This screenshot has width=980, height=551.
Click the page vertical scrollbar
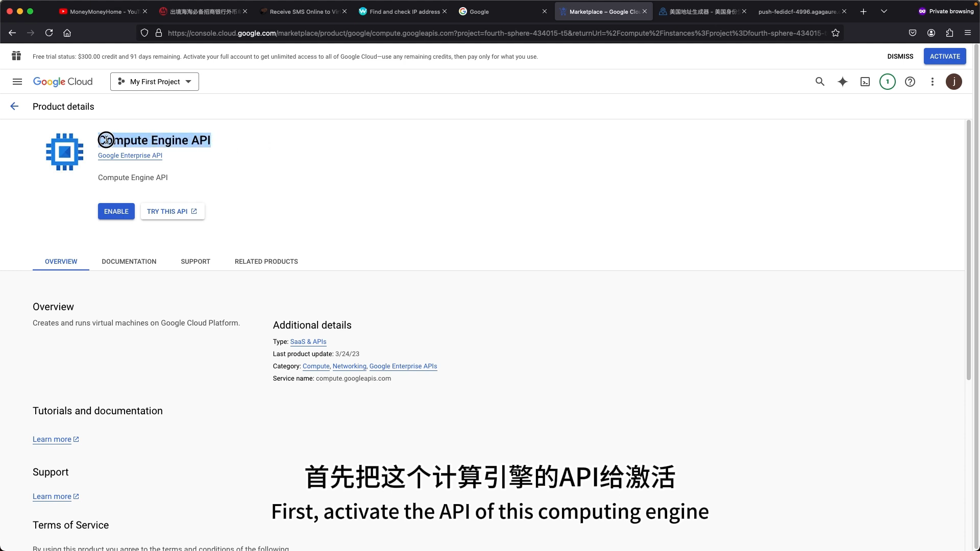[x=968, y=250]
